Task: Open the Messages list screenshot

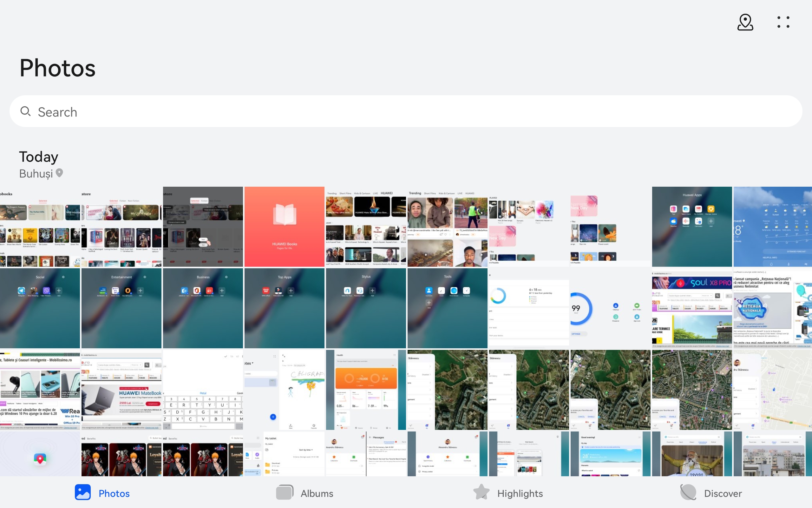Action: (366, 454)
